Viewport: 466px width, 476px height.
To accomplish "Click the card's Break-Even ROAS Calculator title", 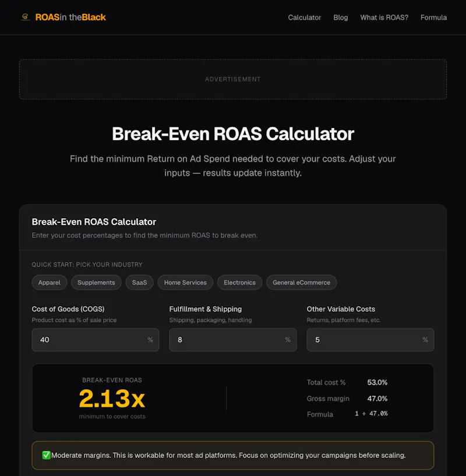I will (94, 222).
